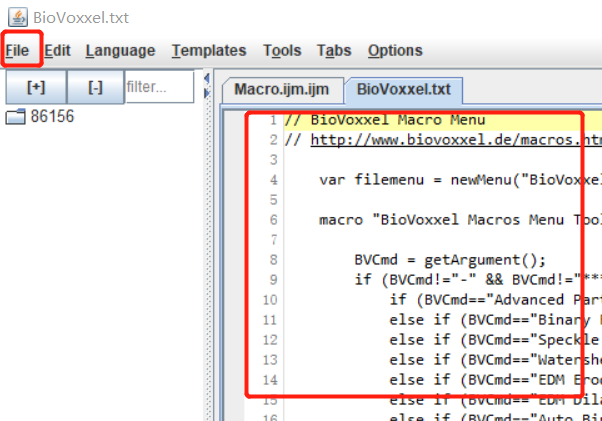Open the Tools menu
This screenshot has height=421, width=602.
(x=282, y=51)
